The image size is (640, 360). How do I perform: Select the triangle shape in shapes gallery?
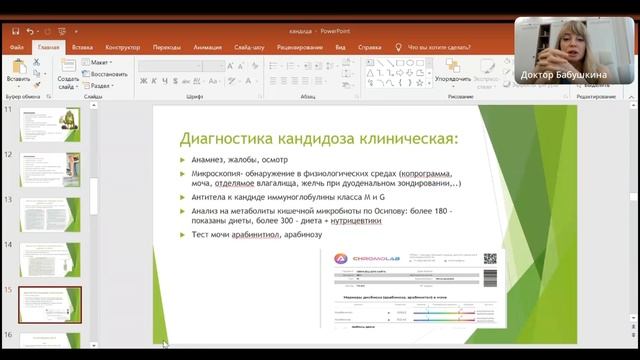(x=370, y=73)
